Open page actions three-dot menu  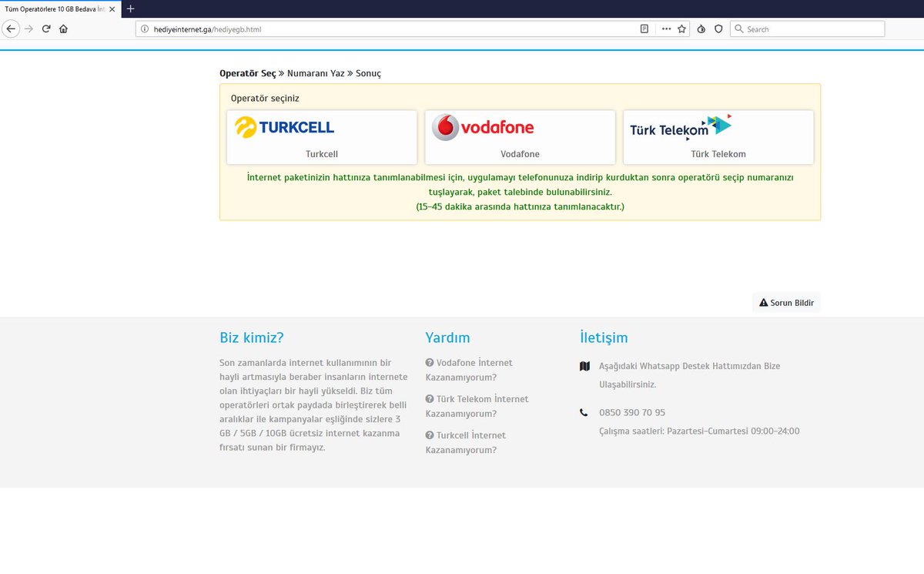(x=666, y=29)
